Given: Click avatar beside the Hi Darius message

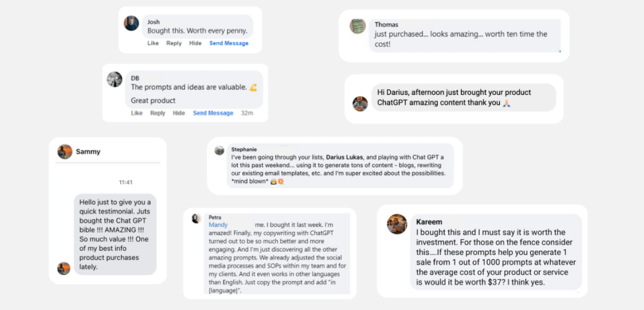Looking at the screenshot, I should click(360, 103).
